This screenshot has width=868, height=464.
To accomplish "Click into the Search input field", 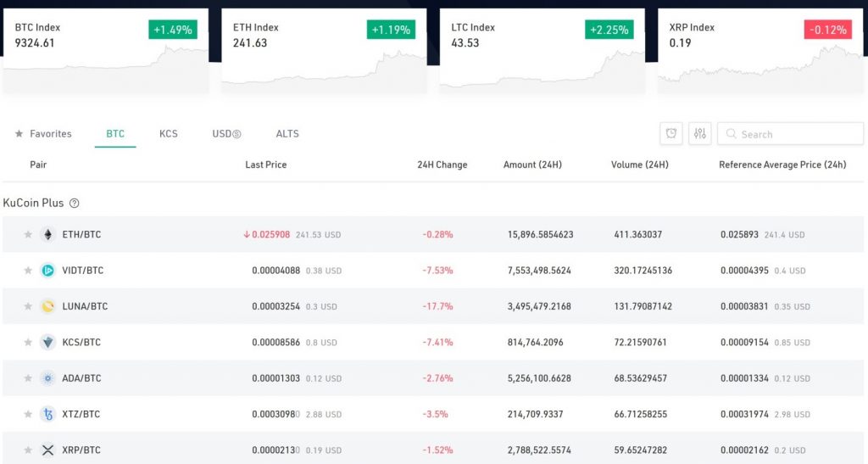I will tap(791, 134).
